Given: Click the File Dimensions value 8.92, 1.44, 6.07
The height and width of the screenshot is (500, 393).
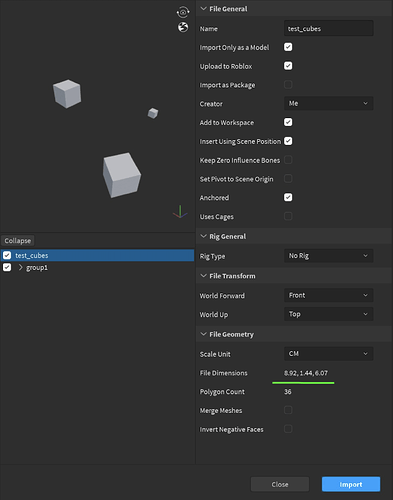Looking at the screenshot, I should 306,373.
